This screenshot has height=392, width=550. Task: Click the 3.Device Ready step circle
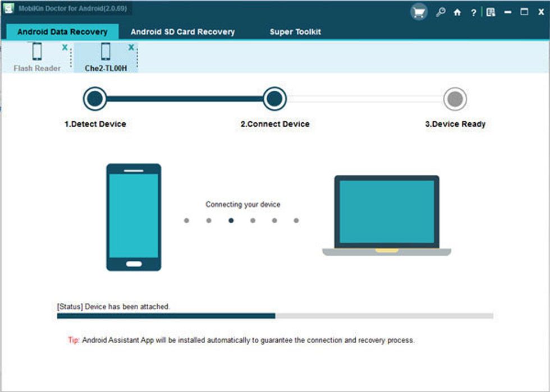pyautogui.click(x=456, y=99)
